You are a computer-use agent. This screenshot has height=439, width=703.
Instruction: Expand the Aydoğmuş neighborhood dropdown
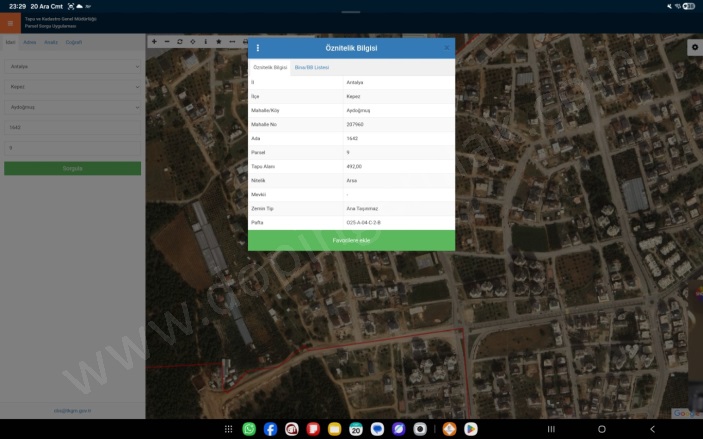click(x=72, y=107)
